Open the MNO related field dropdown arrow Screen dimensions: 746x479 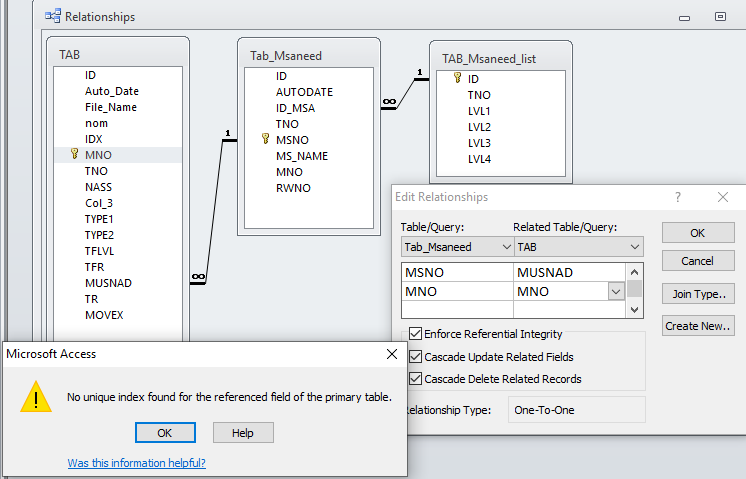(616, 292)
